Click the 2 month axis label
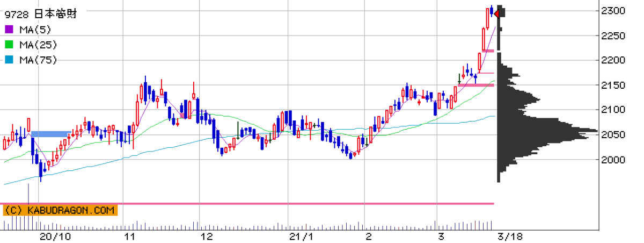The width and height of the screenshot is (644, 243). (x=368, y=237)
